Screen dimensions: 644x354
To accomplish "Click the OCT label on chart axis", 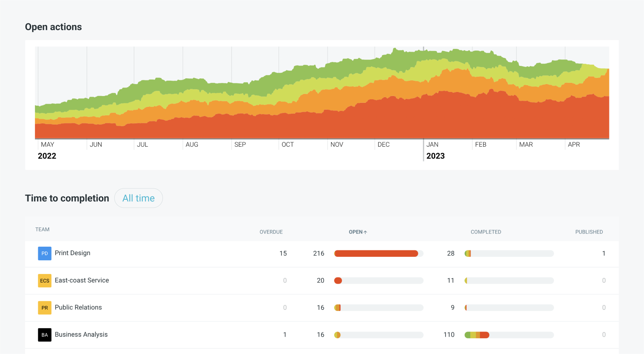I will click(x=288, y=145).
